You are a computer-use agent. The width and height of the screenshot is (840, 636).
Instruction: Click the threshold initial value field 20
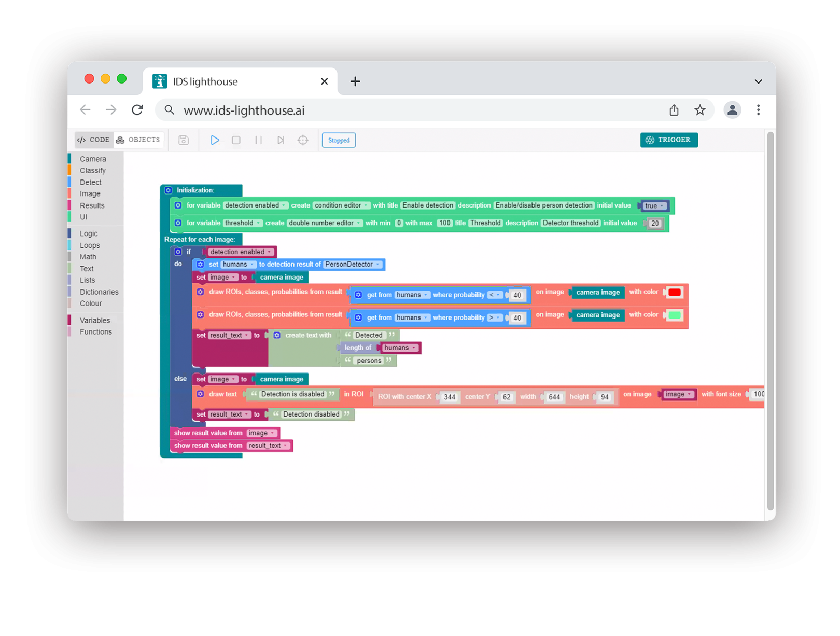(x=655, y=224)
